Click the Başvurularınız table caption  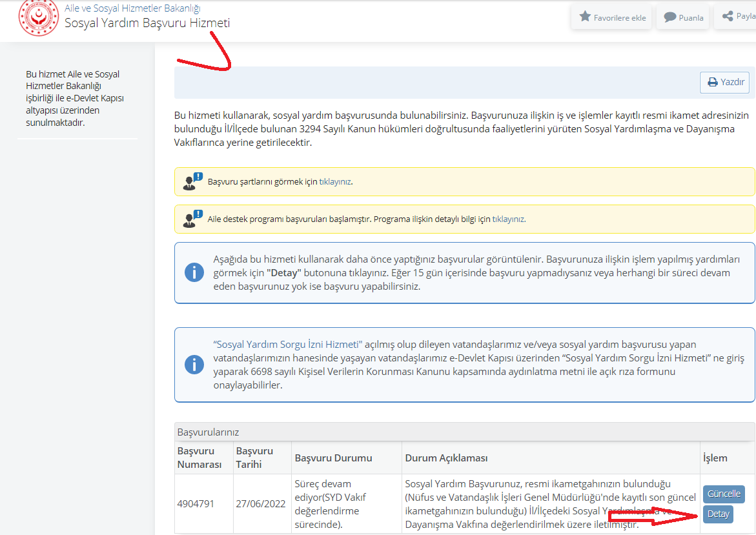pyautogui.click(x=208, y=432)
